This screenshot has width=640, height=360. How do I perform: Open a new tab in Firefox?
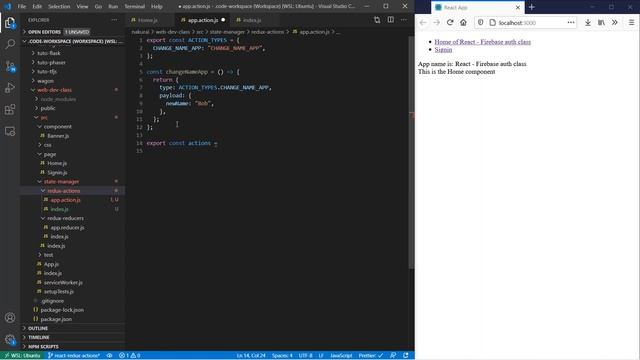tap(531, 7)
